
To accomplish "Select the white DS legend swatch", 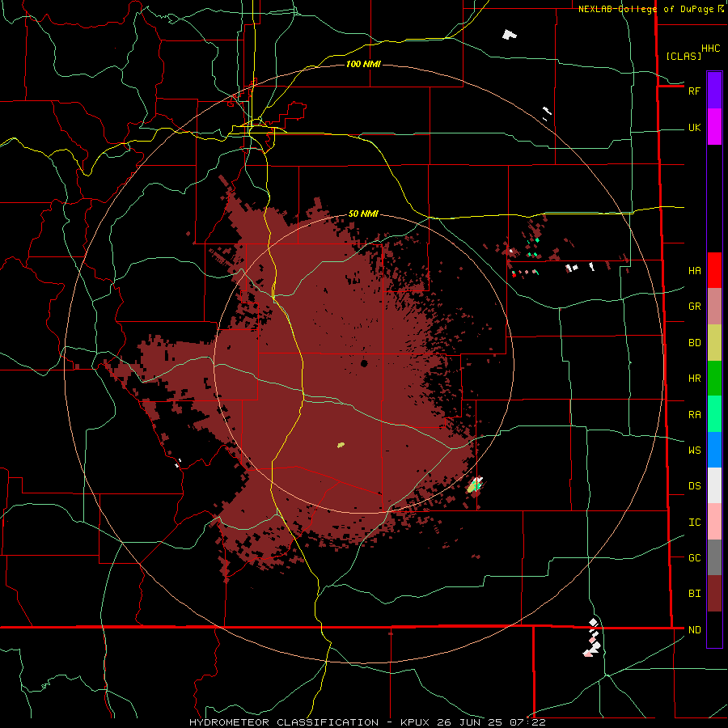I will [x=714, y=485].
